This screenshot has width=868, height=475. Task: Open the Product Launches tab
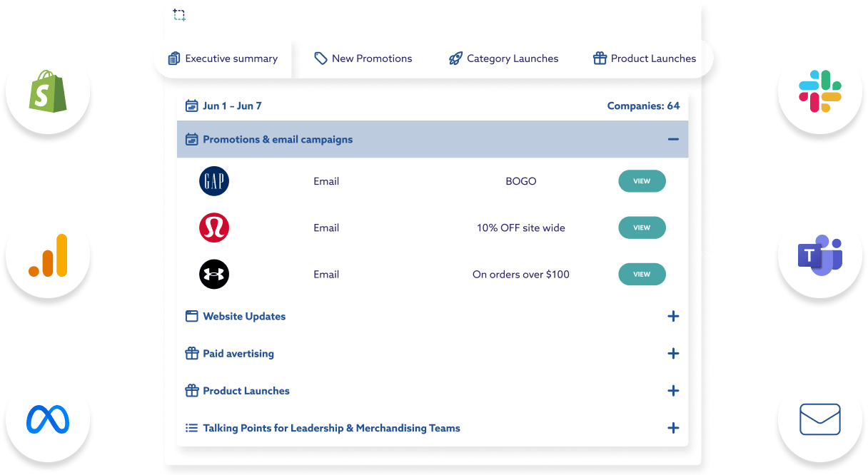coord(645,58)
